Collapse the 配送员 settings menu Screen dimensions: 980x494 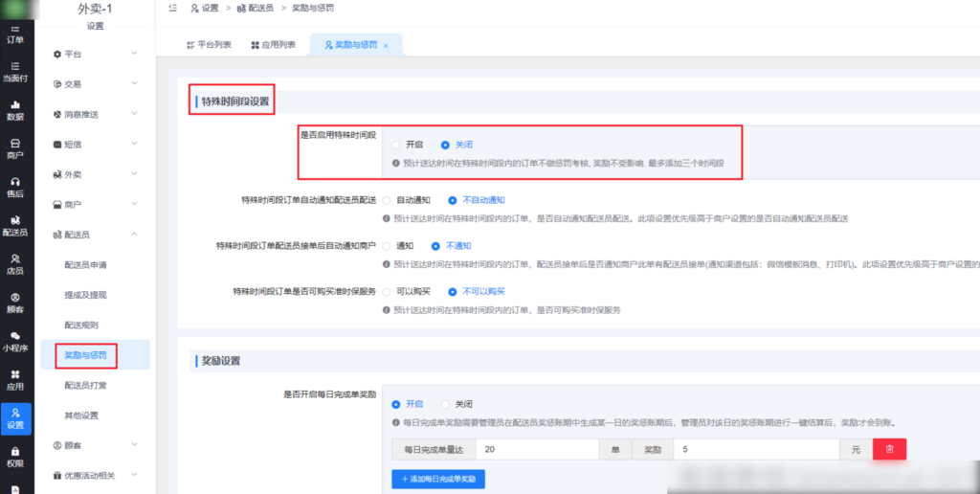[95, 235]
